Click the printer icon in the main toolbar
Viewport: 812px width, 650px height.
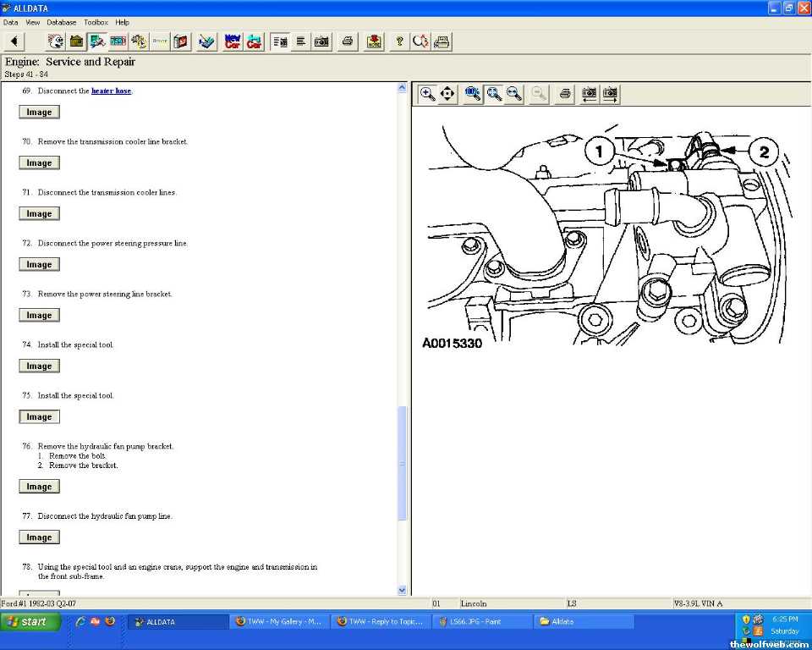click(x=347, y=41)
